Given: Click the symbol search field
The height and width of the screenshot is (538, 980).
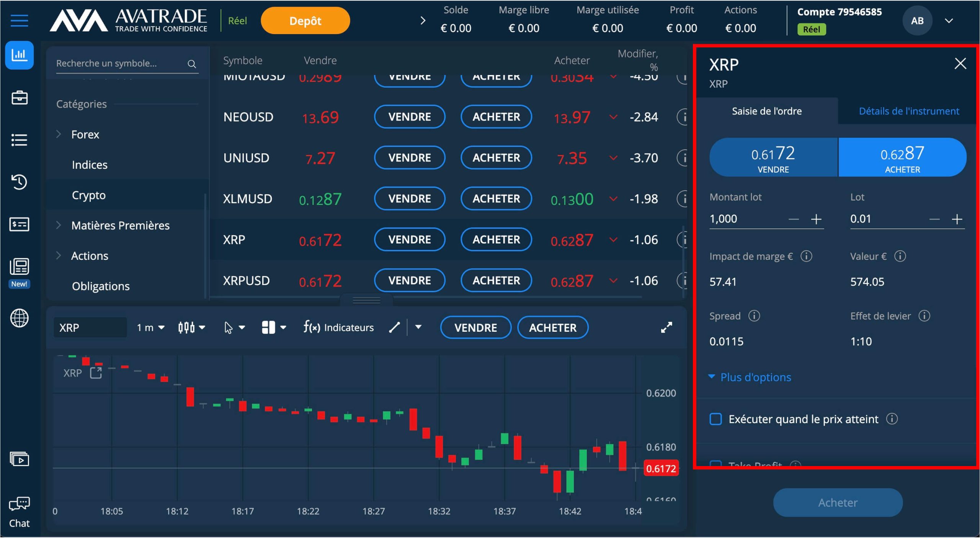Looking at the screenshot, I should pos(127,64).
